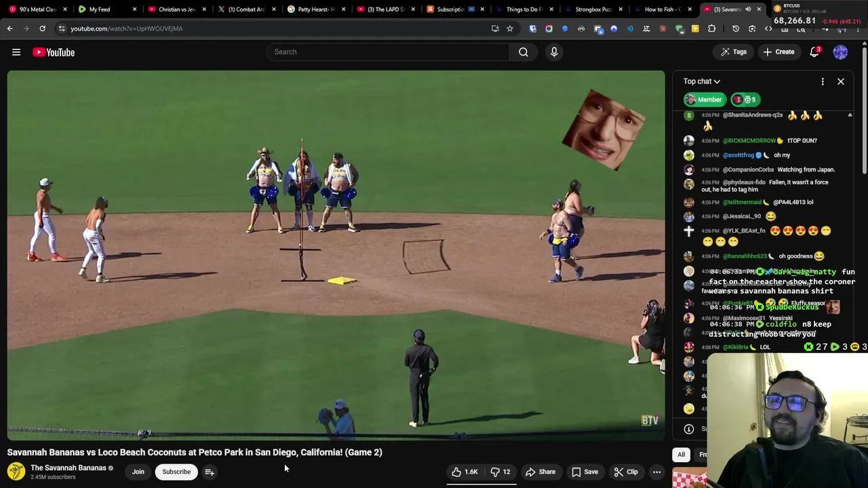
Task: Dislike the video with thumbs down
Action: [x=500, y=472]
